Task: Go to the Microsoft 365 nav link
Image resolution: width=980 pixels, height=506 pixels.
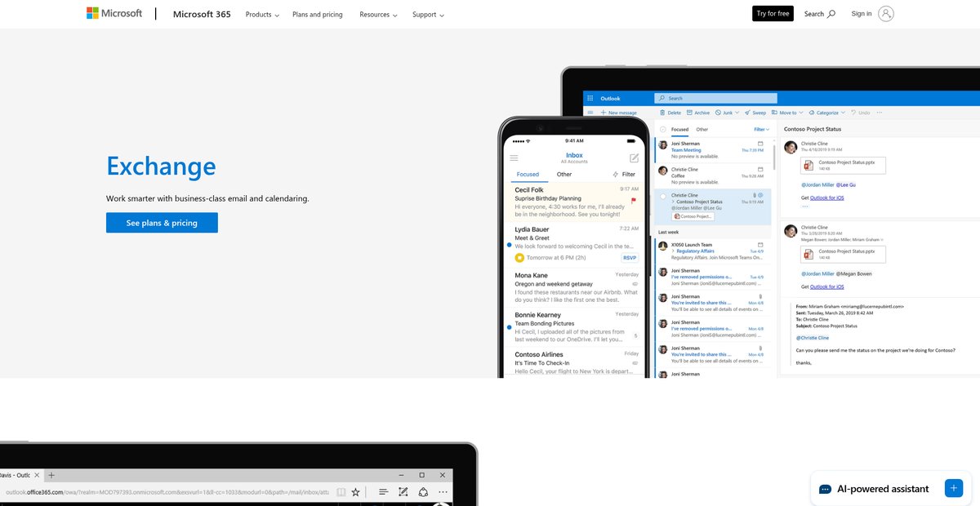Action: (x=203, y=14)
